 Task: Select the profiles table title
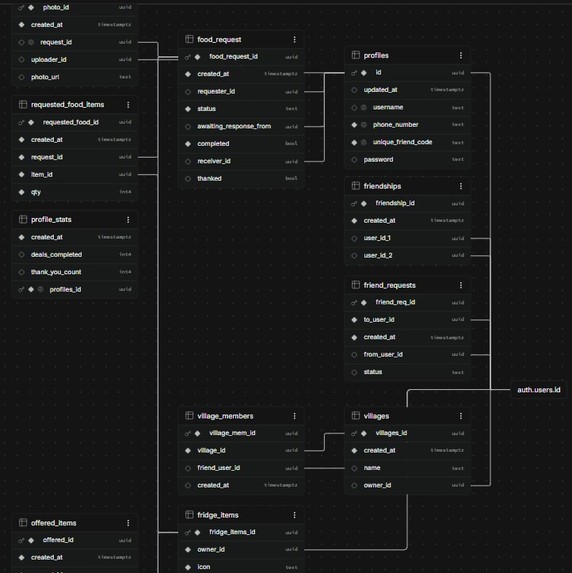click(376, 55)
